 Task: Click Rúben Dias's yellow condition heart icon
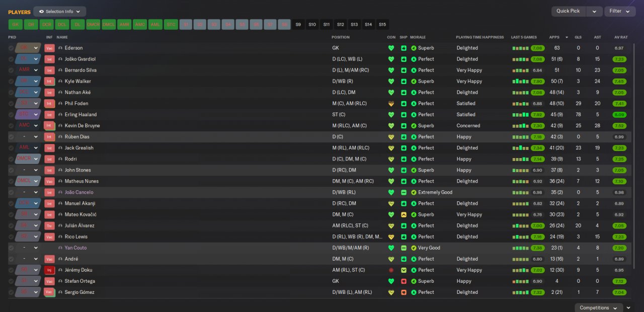coord(391,137)
